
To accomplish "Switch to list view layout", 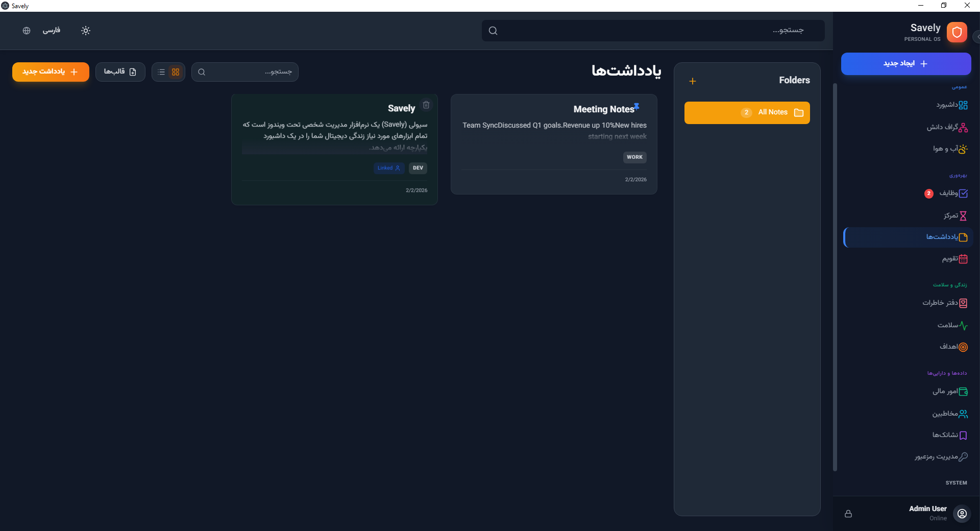I will 161,72.
